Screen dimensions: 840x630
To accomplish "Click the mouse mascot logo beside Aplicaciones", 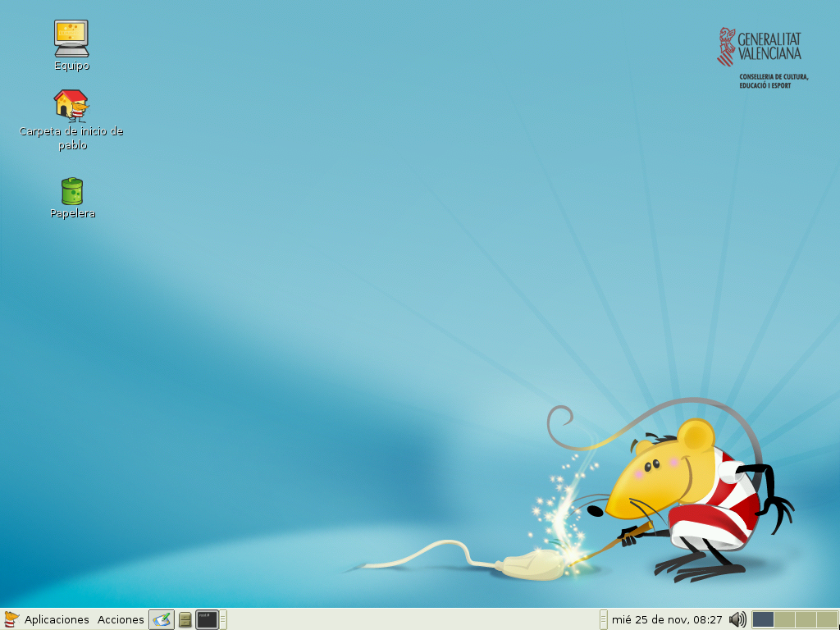I will [11, 619].
